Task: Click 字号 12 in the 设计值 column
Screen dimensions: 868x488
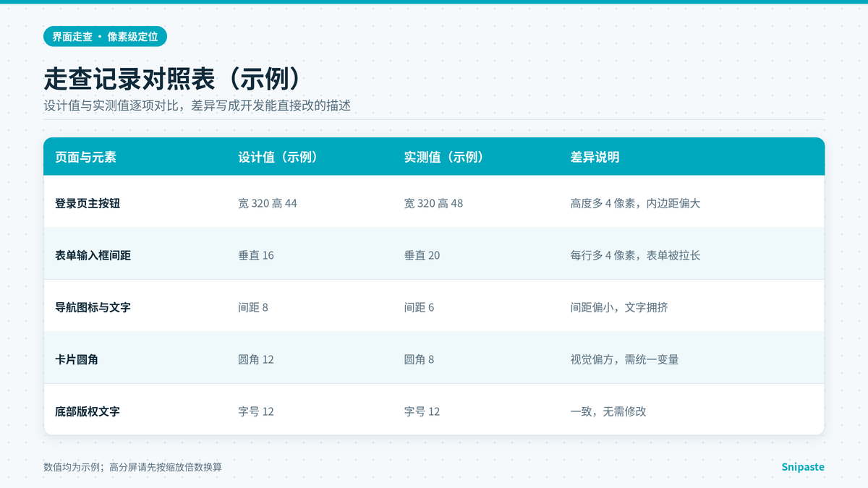Action: tap(256, 411)
